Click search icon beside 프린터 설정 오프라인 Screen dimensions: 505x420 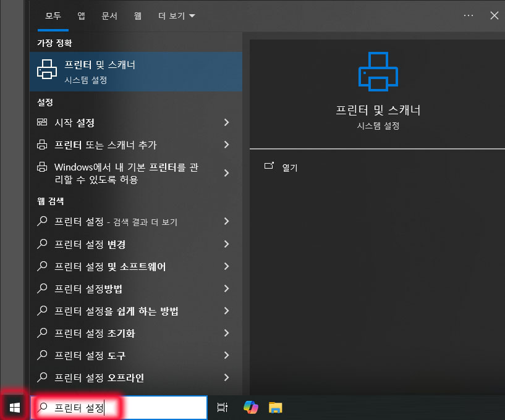42,377
